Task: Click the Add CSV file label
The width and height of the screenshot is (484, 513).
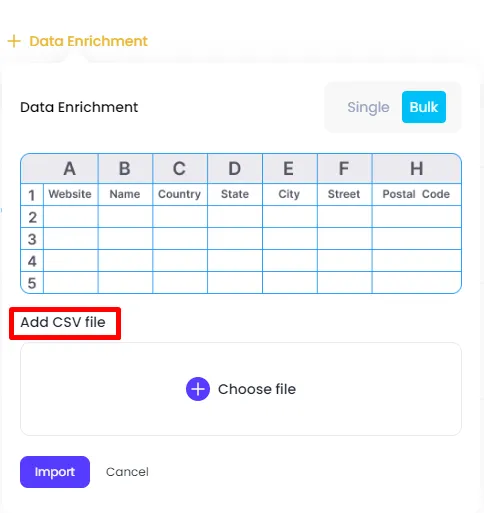Action: pyautogui.click(x=63, y=322)
